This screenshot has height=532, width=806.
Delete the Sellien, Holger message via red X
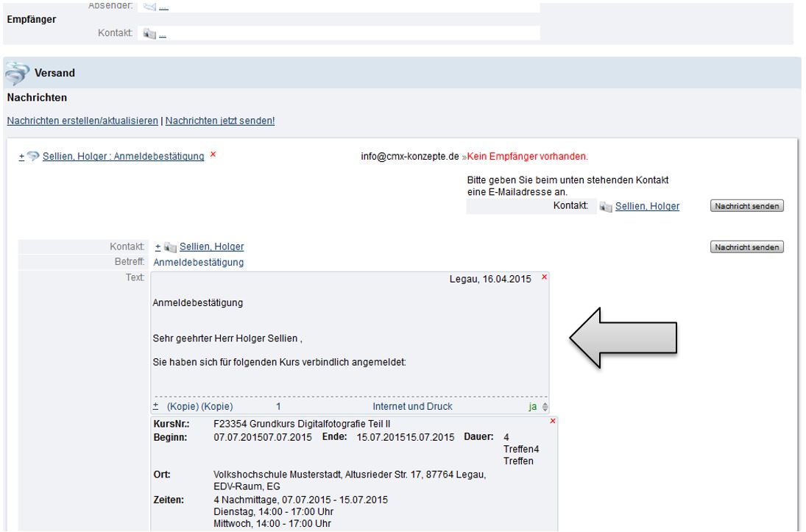point(213,155)
